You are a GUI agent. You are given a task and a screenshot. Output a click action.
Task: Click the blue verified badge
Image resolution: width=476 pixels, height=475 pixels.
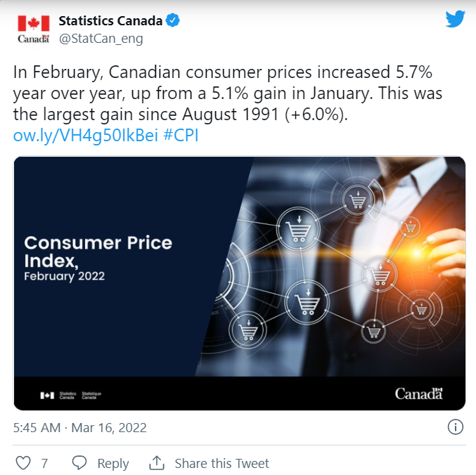(173, 20)
